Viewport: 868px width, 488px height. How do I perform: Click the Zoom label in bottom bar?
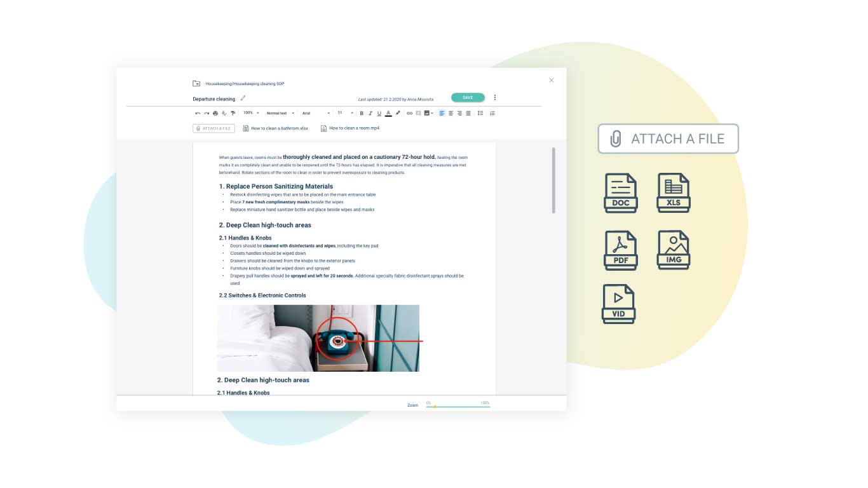pos(413,405)
